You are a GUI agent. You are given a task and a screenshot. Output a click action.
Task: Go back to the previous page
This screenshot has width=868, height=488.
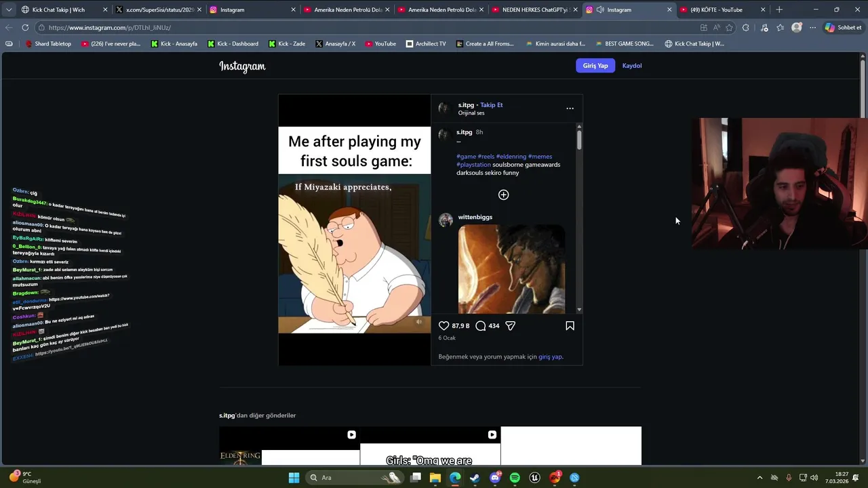[x=9, y=28]
